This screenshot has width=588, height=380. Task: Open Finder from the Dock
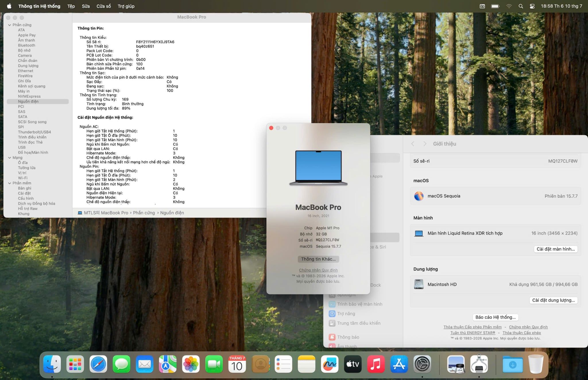pos(52,364)
